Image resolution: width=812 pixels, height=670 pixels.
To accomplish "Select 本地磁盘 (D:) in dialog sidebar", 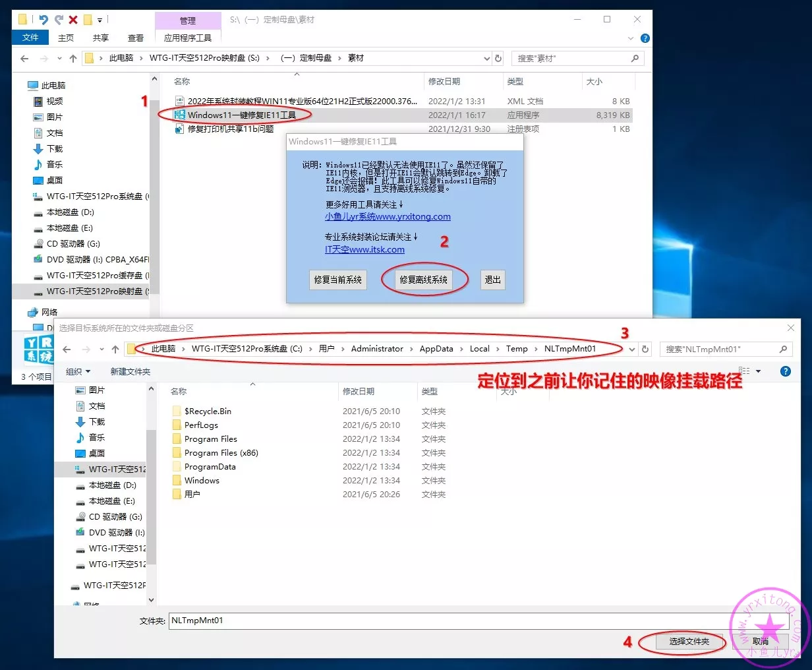I will pyautogui.click(x=112, y=485).
